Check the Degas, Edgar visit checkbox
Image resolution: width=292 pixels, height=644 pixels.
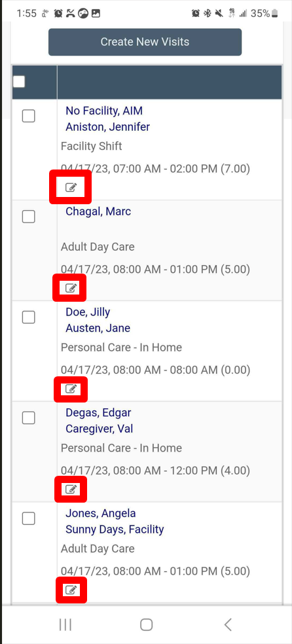[x=28, y=418]
